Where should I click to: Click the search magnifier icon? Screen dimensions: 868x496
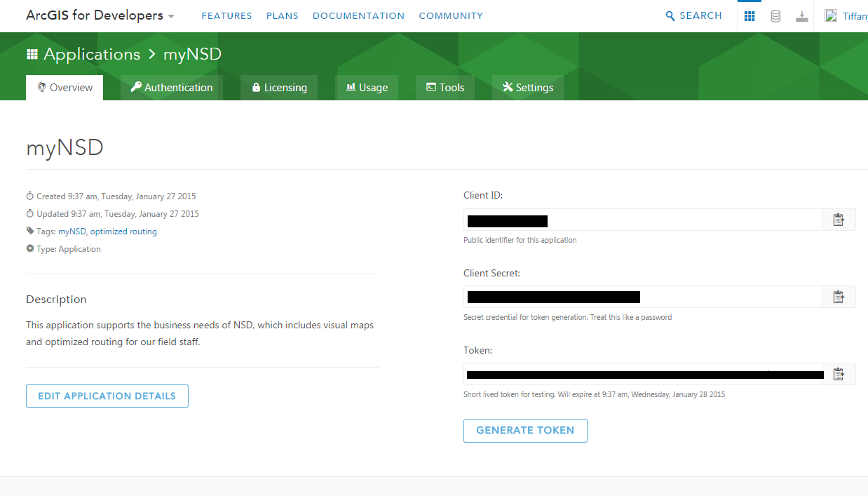tap(670, 16)
